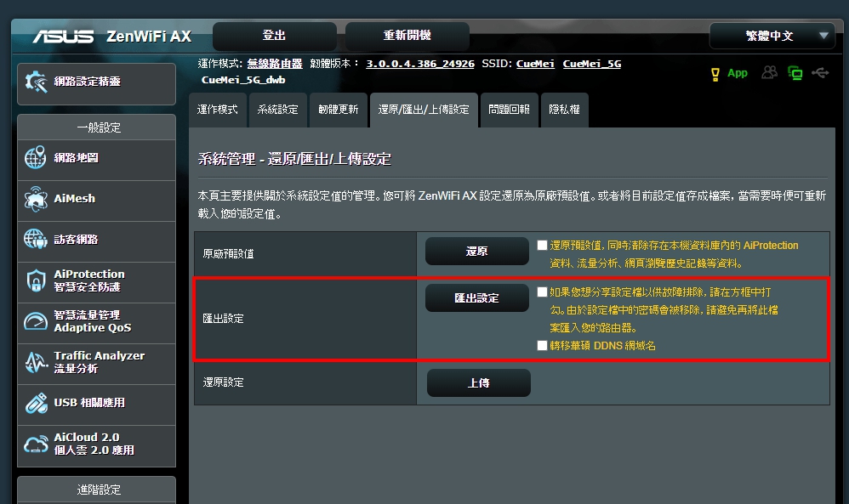Image resolution: width=849 pixels, height=504 pixels.
Task: Switch to the 韌體更新 tab
Action: (339, 110)
